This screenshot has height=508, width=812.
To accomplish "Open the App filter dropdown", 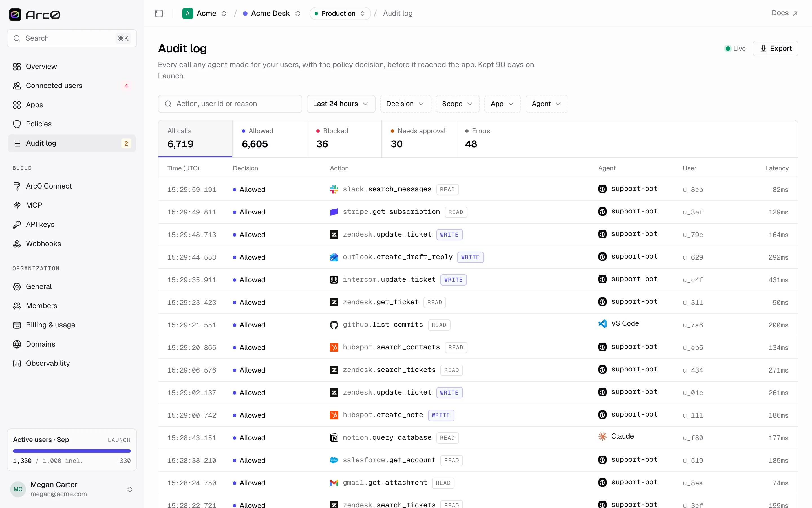I will (x=502, y=104).
